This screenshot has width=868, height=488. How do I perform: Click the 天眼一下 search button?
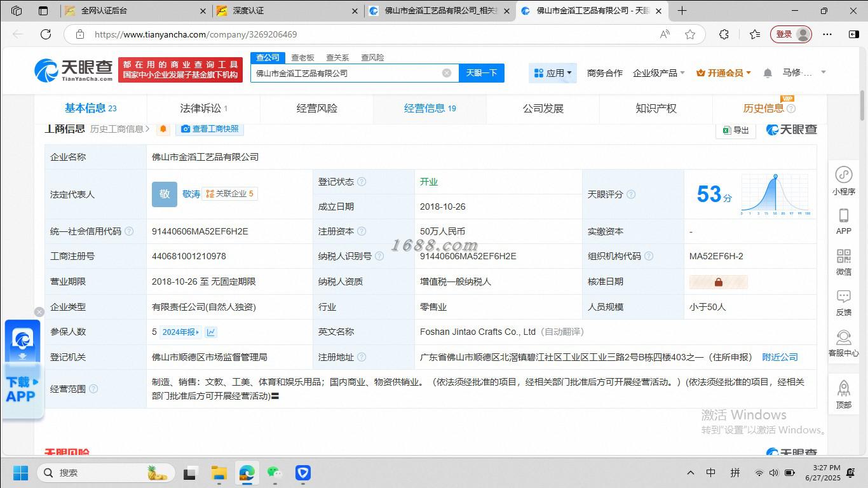[x=482, y=73]
